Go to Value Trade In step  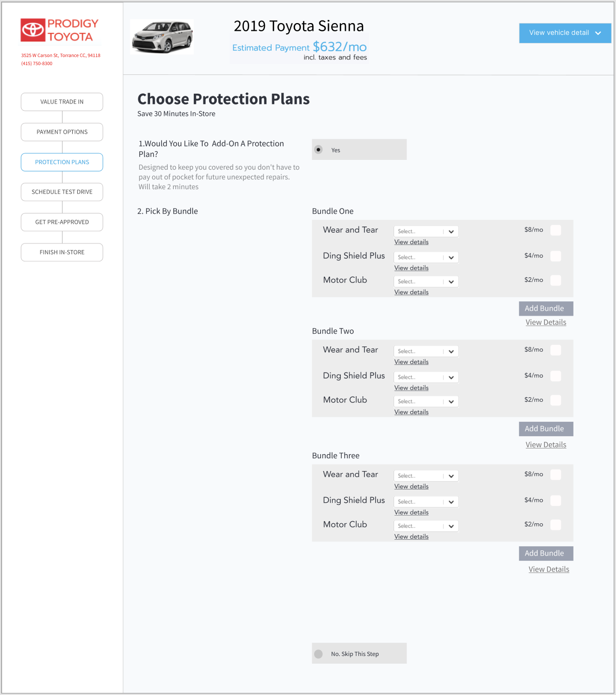[62, 101]
